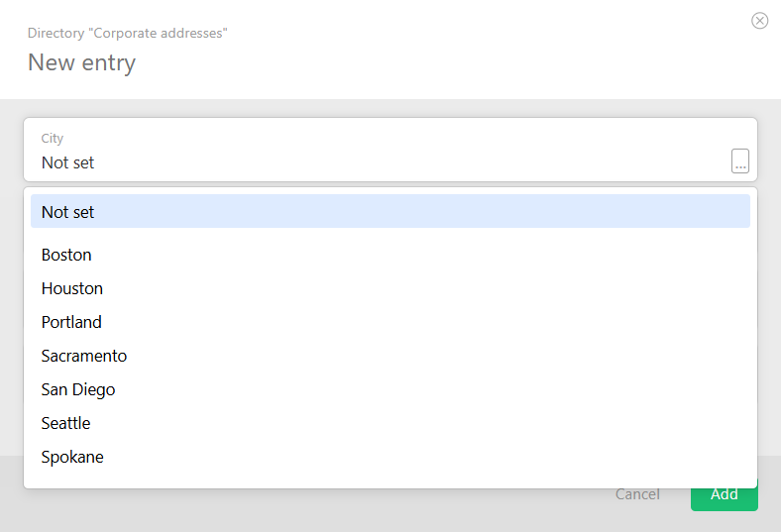Choose Sacramento from the list
781x532 pixels.
point(84,356)
